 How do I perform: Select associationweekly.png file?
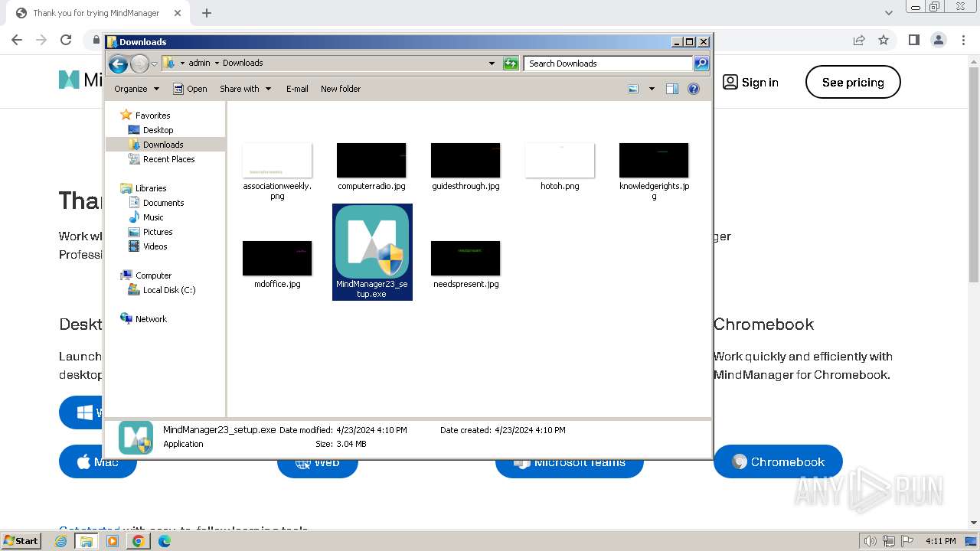[277, 171]
